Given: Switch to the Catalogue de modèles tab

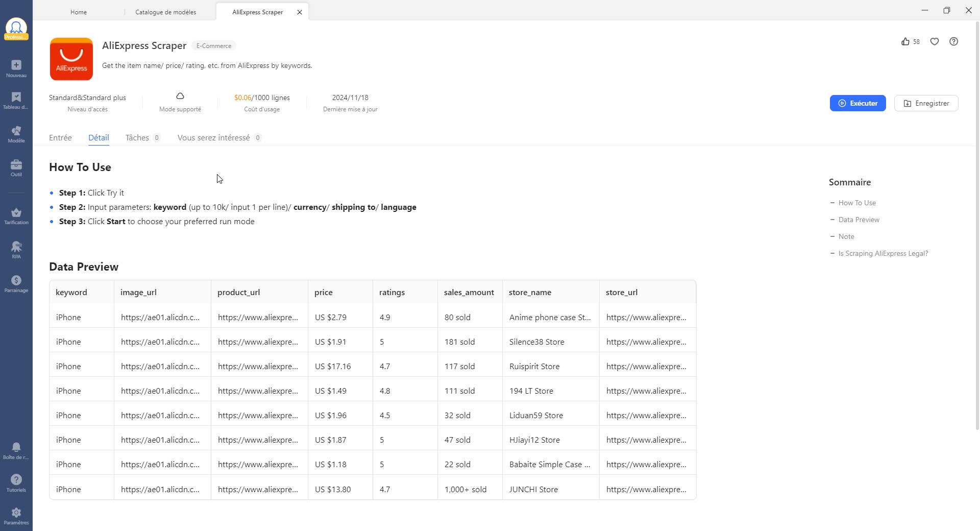Looking at the screenshot, I should pos(165,12).
